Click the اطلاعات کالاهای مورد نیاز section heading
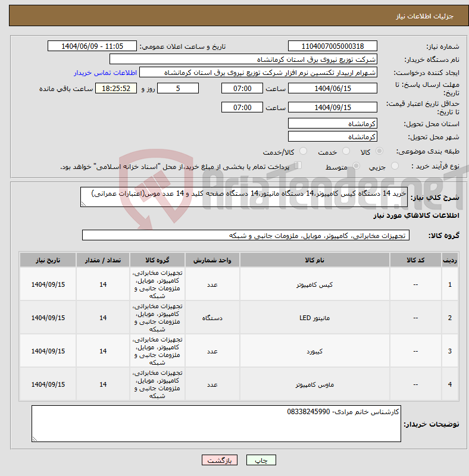The width and height of the screenshot is (469, 476). [x=416, y=215]
